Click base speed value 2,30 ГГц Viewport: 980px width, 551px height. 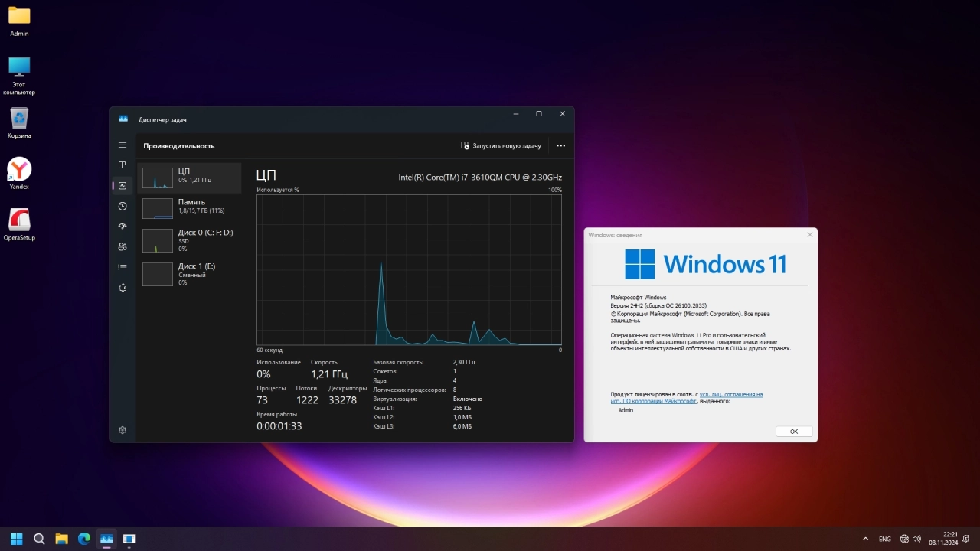(x=464, y=362)
